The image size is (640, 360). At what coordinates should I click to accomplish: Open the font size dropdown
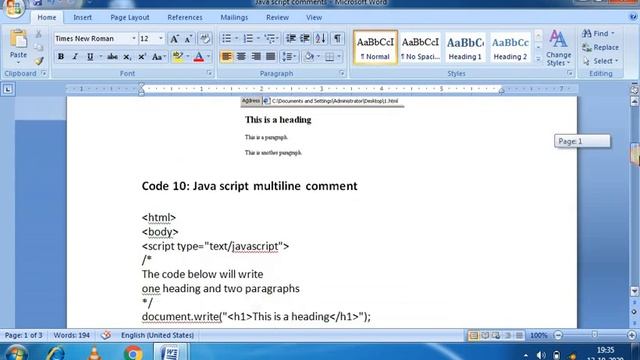pos(161,38)
